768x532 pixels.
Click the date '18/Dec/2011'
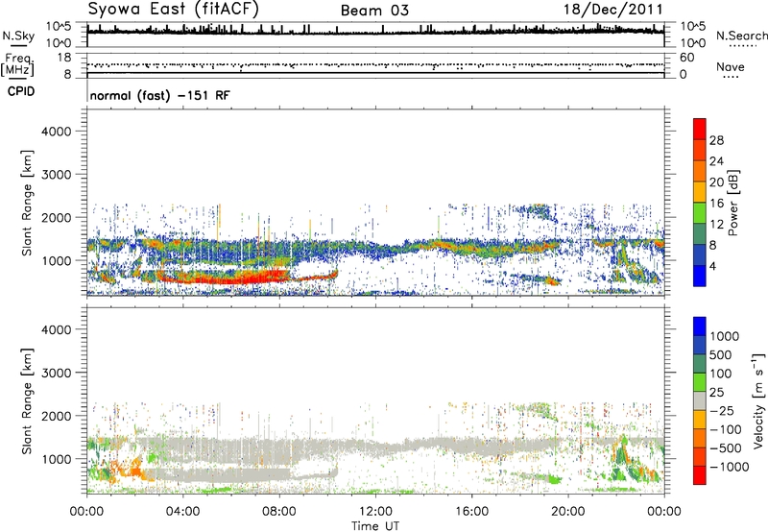tap(613, 10)
